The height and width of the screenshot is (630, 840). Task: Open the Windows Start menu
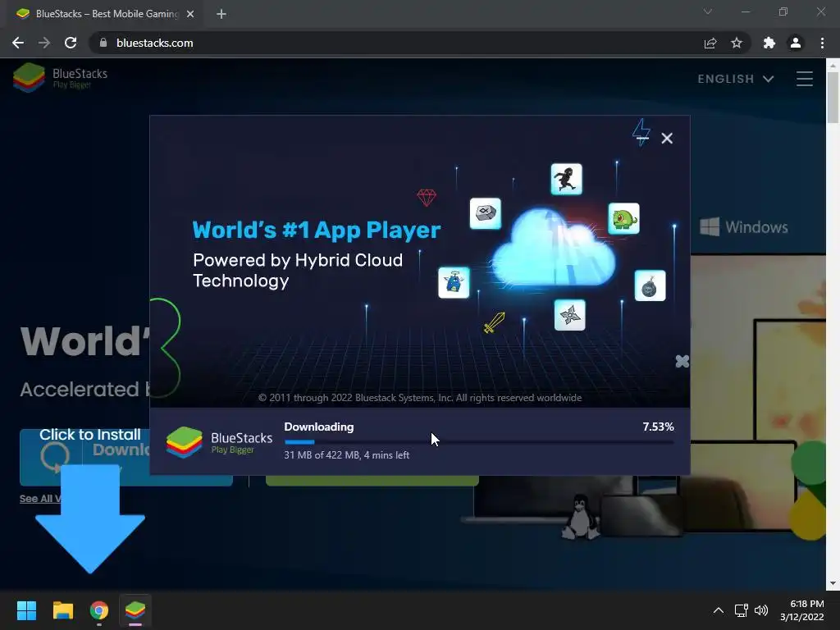pos(26,610)
